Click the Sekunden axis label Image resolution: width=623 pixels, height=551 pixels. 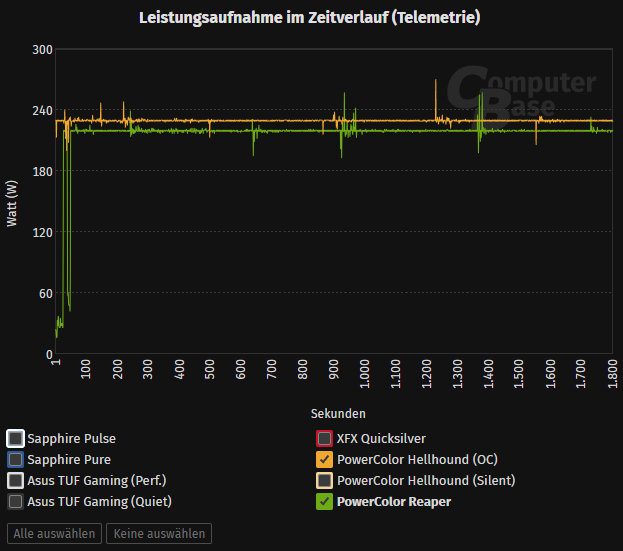pos(338,414)
